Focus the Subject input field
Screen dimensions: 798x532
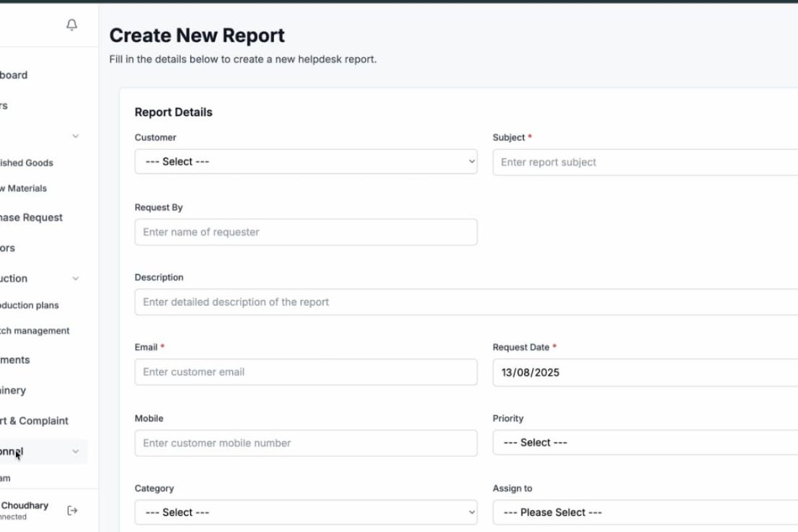click(645, 162)
